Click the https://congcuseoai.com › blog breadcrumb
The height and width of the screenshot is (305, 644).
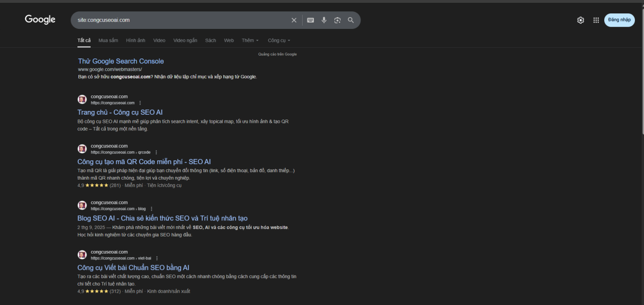(118, 209)
